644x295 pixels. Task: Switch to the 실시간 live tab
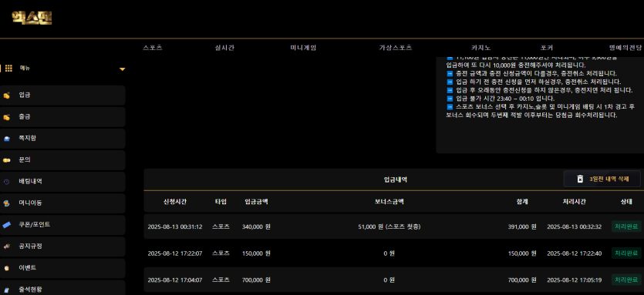[x=224, y=48]
